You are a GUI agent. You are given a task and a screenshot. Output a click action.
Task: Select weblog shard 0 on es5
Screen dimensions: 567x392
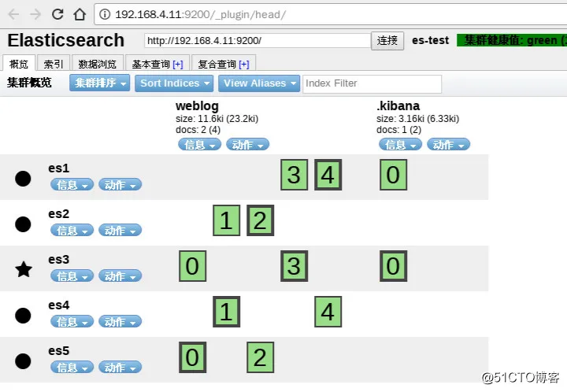pyautogui.click(x=192, y=357)
